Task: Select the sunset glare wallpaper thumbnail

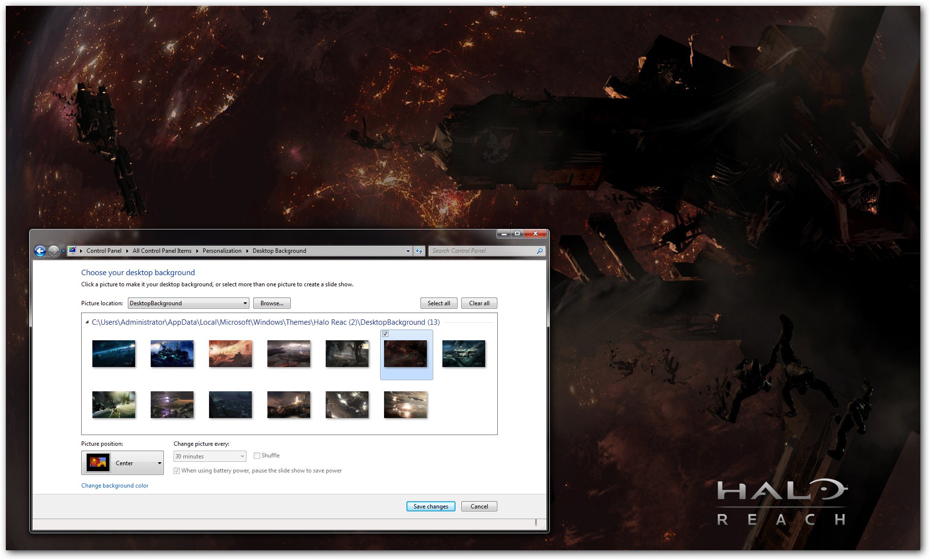Action: click(405, 404)
